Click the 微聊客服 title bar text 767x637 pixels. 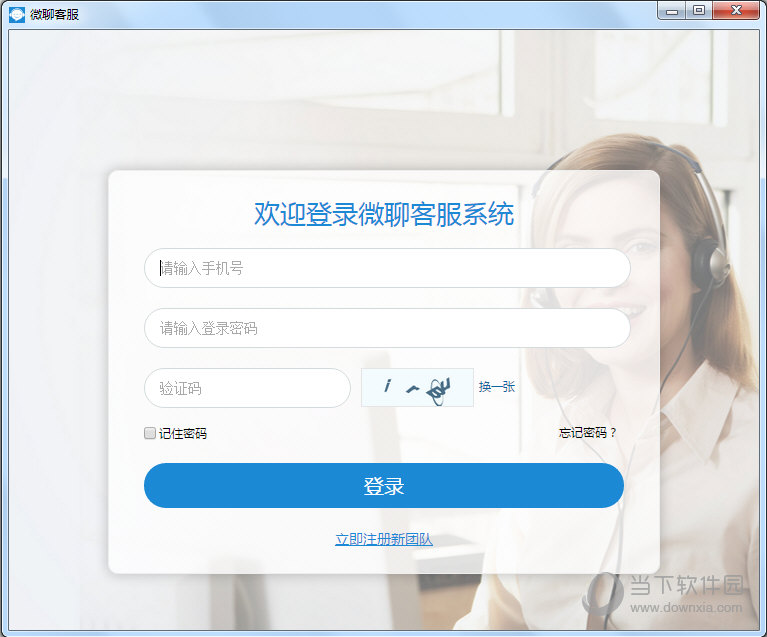tap(54, 15)
